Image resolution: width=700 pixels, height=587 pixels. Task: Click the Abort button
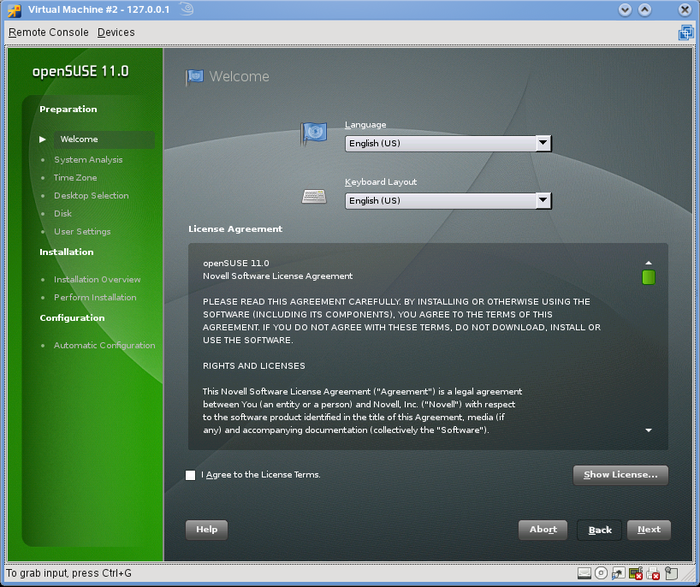tap(543, 530)
